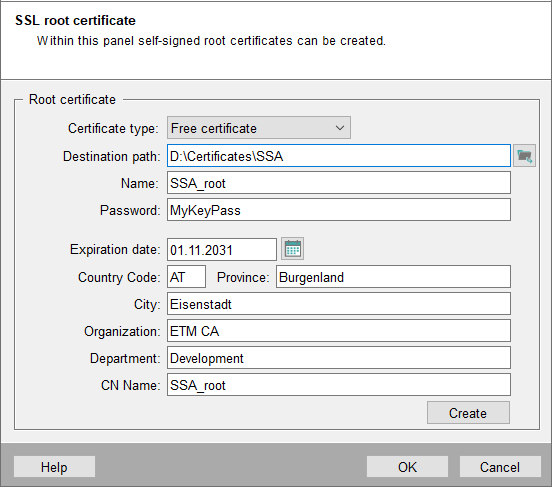The image size is (552, 487).
Task: Confirm the dialog with OK
Action: click(x=407, y=467)
